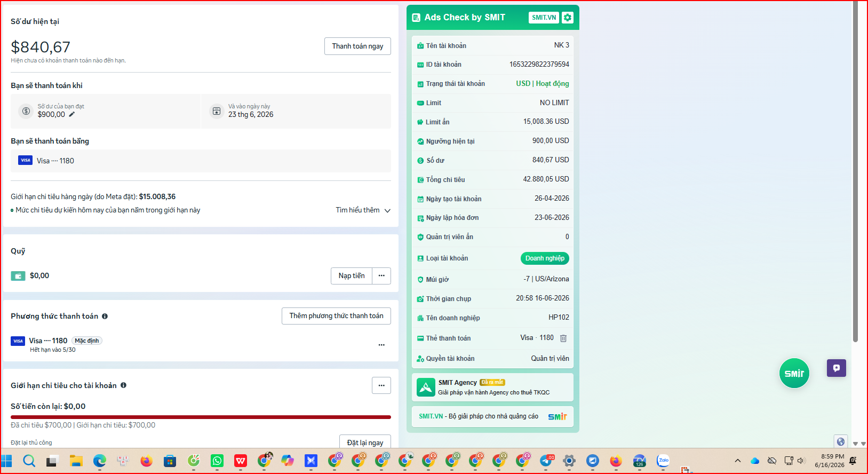868x474 pixels.
Task: Open the three-dot menu next to Nạp tiền
Action: point(381,276)
